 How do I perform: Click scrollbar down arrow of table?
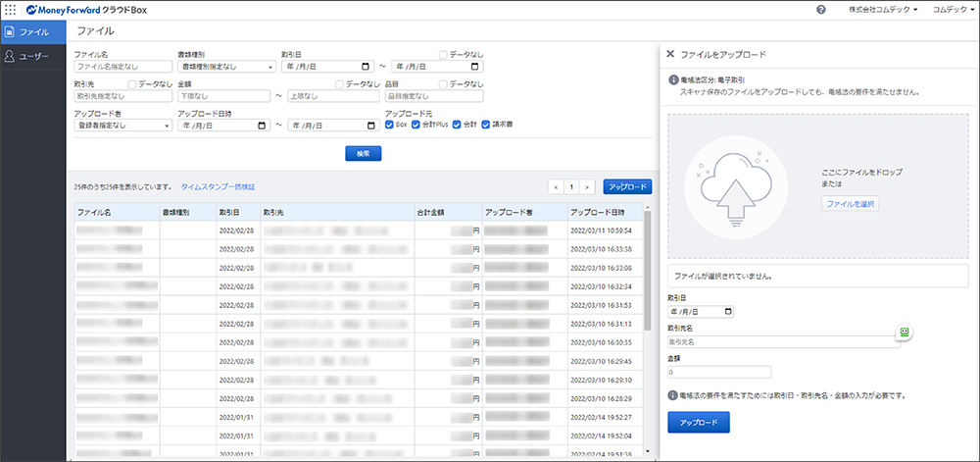click(x=648, y=451)
